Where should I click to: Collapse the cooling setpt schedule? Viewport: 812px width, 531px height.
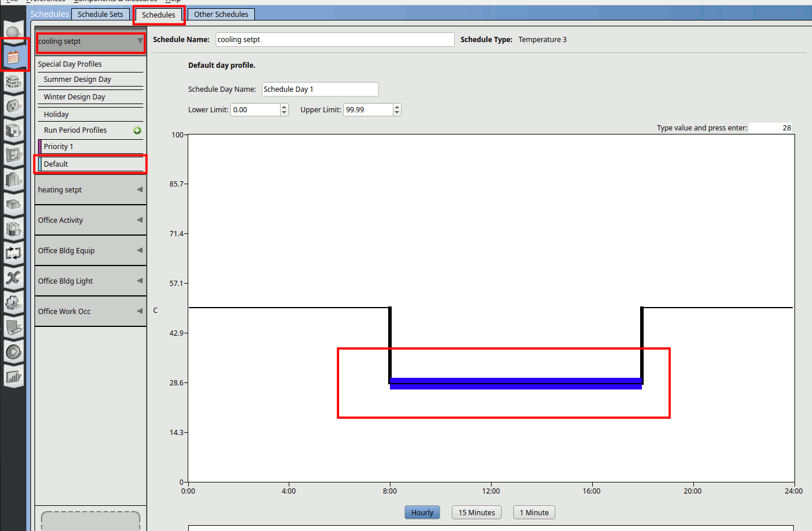140,41
